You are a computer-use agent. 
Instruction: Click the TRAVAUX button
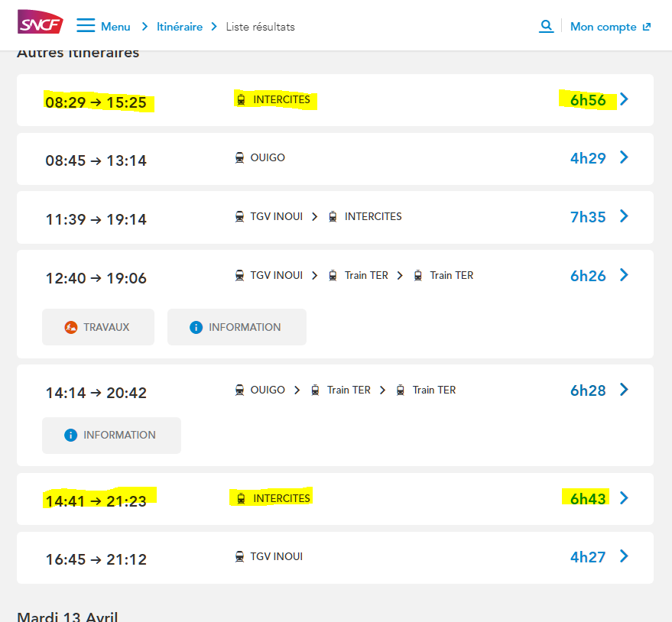[98, 327]
